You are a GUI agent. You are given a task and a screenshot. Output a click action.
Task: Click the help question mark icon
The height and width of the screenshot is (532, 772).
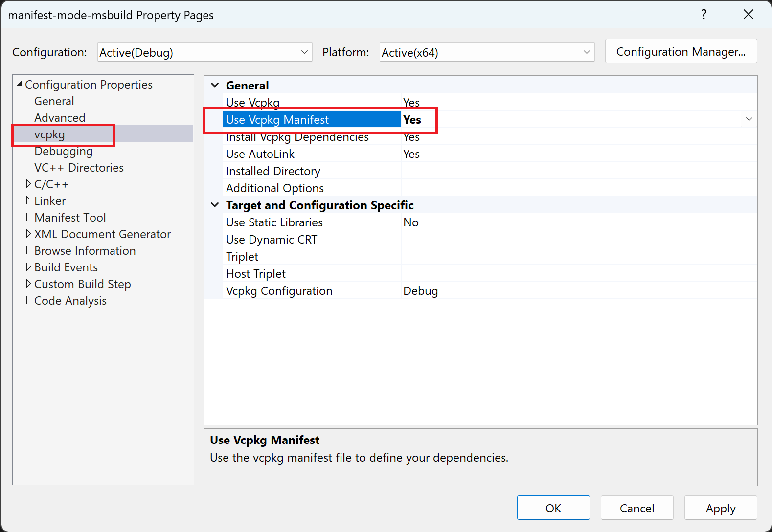(704, 15)
